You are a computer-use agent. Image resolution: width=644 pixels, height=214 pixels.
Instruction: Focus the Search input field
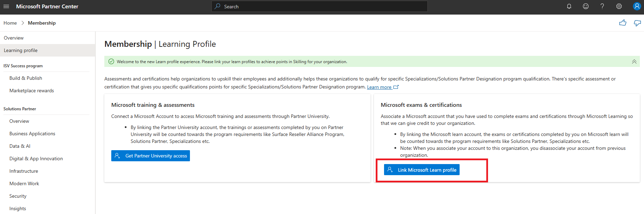click(x=320, y=6)
